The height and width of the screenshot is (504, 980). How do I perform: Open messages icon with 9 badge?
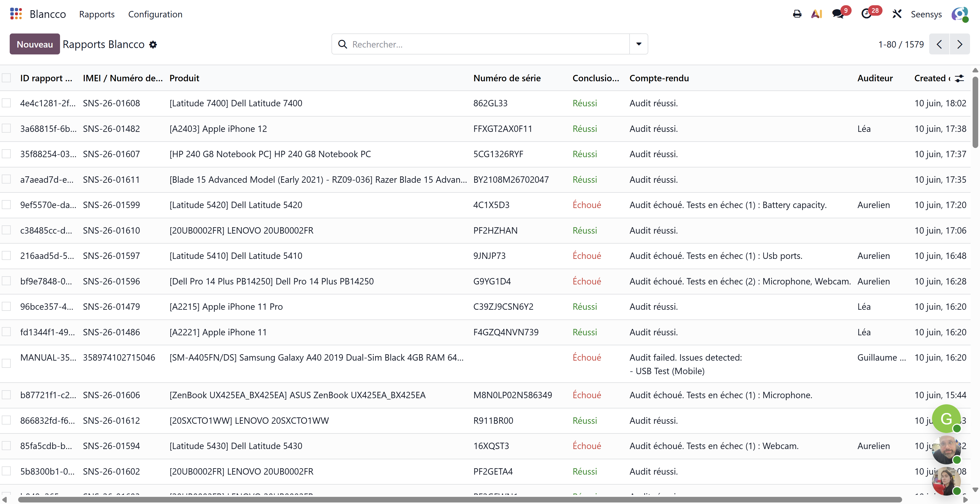tap(838, 14)
